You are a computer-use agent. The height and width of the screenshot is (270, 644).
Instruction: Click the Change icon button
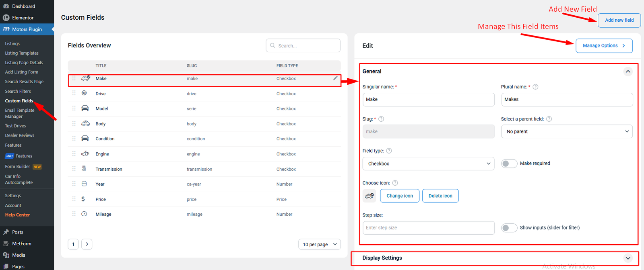[400, 196]
